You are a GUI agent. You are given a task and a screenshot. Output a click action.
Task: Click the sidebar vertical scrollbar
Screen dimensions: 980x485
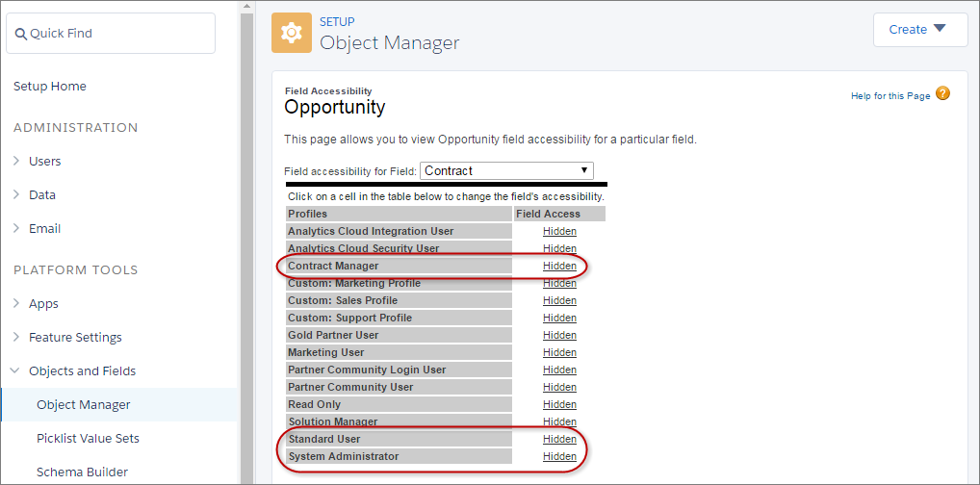point(246,248)
